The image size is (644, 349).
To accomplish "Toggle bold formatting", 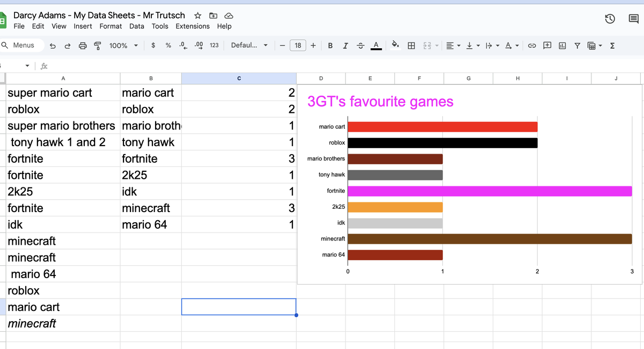I will (330, 46).
